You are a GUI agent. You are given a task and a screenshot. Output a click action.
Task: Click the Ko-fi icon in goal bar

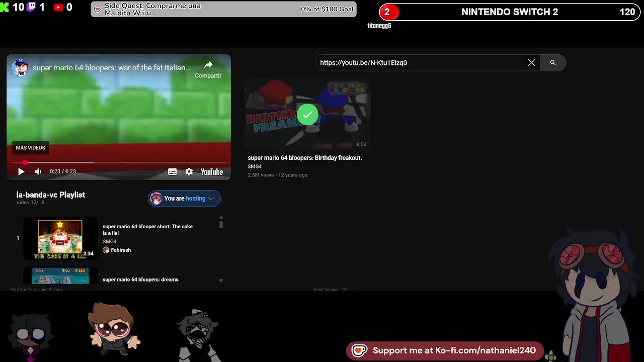(98, 9)
